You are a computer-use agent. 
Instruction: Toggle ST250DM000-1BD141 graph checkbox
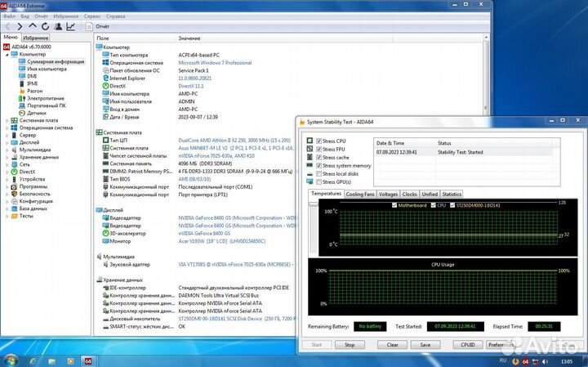pyautogui.click(x=452, y=206)
